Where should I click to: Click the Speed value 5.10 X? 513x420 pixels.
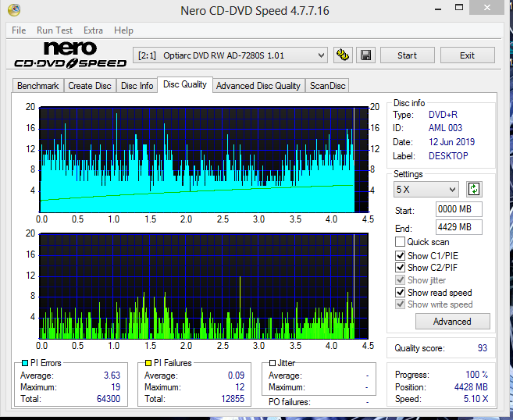pos(476,399)
